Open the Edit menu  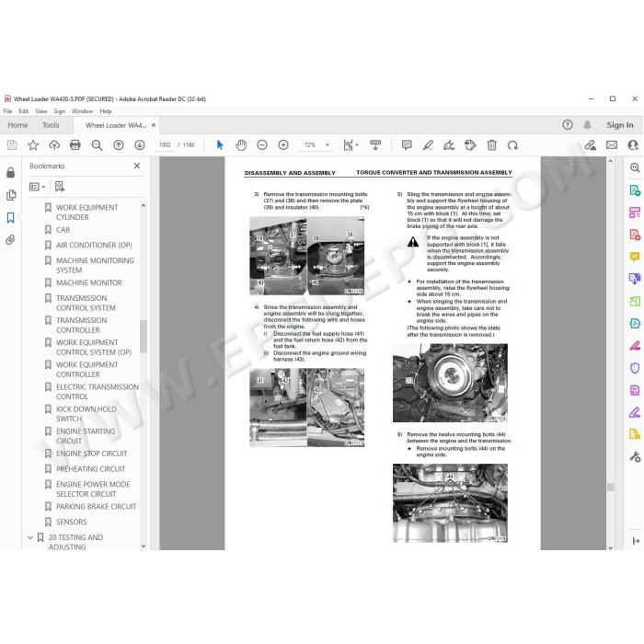pos(24,111)
